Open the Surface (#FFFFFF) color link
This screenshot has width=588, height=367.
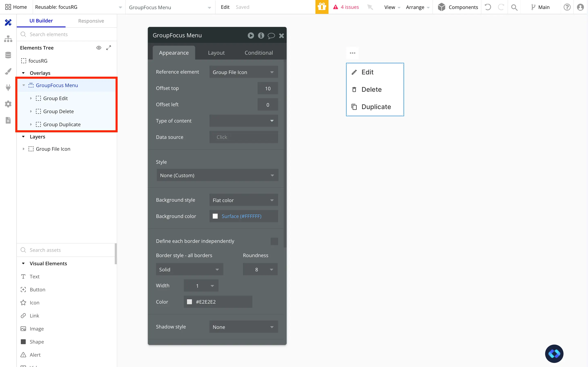point(242,216)
